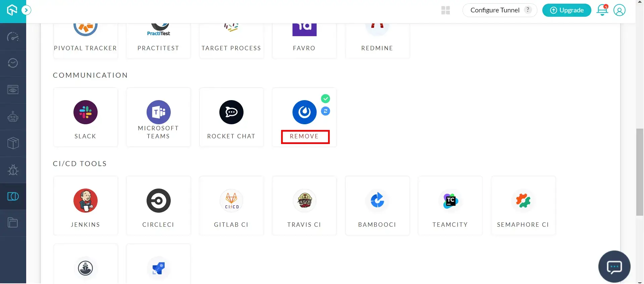Open the chat support widget
Viewport: 644px width, 284px height.
coord(614,267)
